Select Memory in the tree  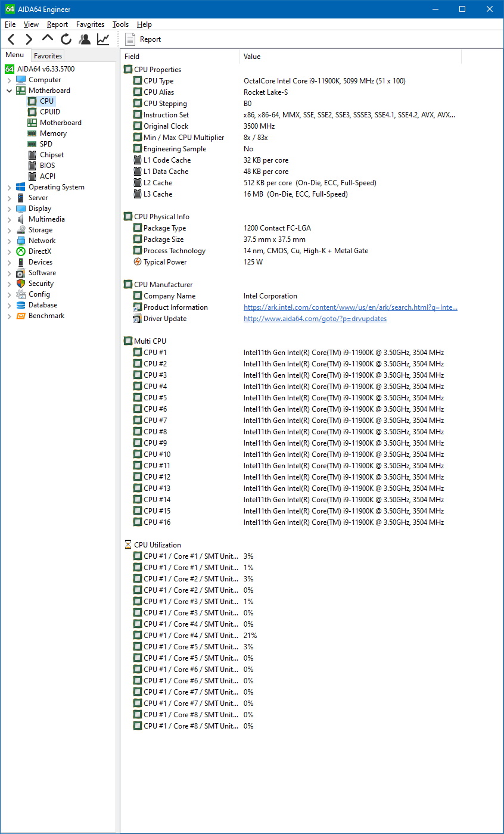pyautogui.click(x=53, y=133)
